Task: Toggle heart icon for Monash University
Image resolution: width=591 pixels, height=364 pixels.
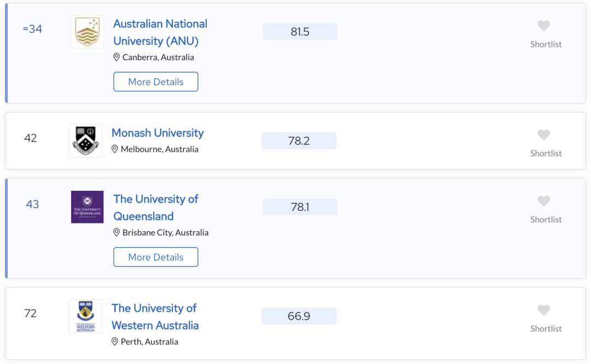Action: 543,135
